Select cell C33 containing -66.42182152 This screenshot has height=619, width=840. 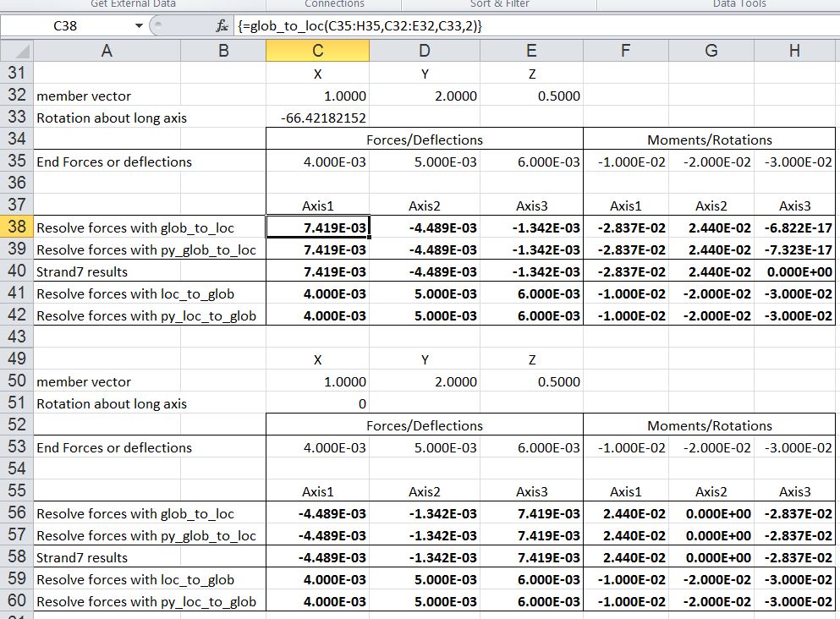point(317,118)
